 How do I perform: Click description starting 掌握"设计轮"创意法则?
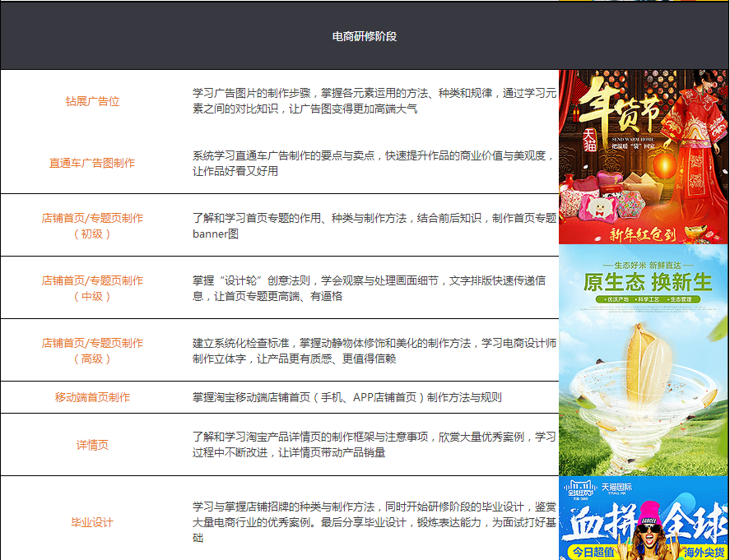pyautogui.click(x=370, y=288)
